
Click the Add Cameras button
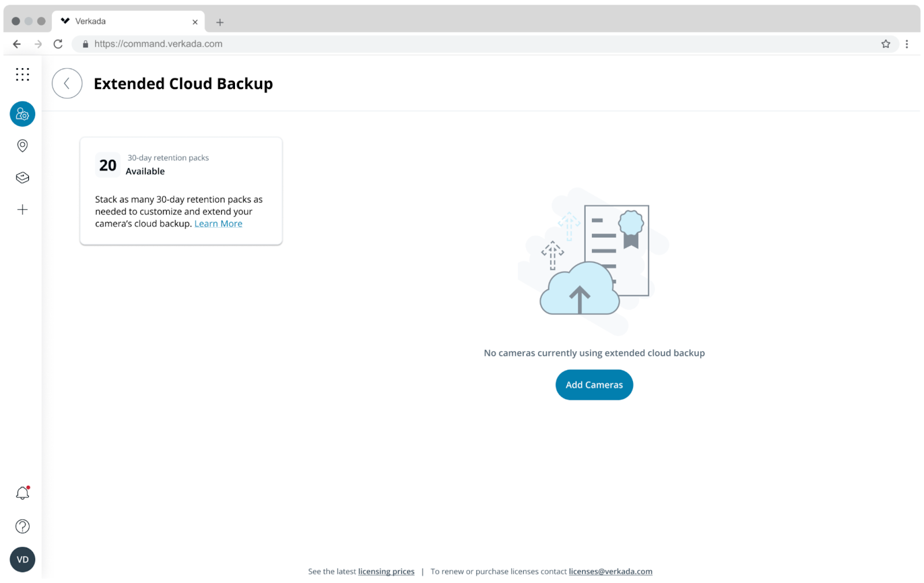point(594,385)
